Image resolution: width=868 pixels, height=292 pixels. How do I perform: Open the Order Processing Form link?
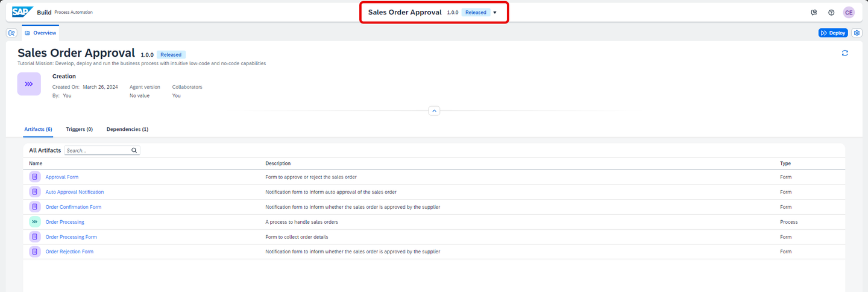click(x=71, y=236)
